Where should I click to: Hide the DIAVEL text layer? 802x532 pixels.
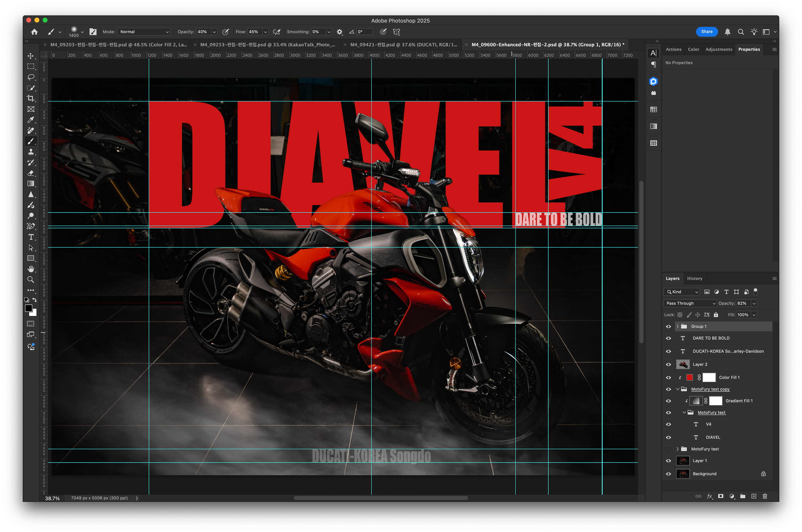click(x=669, y=437)
